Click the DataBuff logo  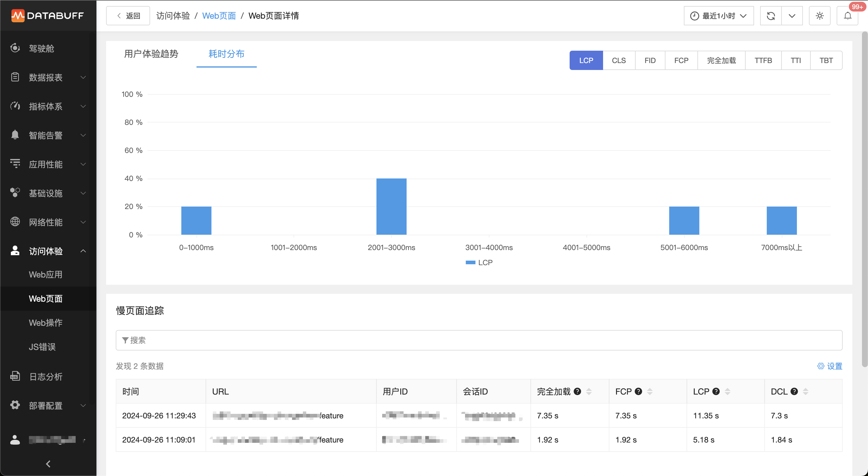coord(48,15)
